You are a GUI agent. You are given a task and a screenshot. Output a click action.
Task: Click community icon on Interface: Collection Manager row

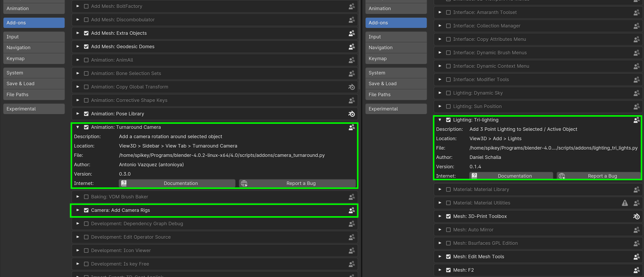pos(636,26)
